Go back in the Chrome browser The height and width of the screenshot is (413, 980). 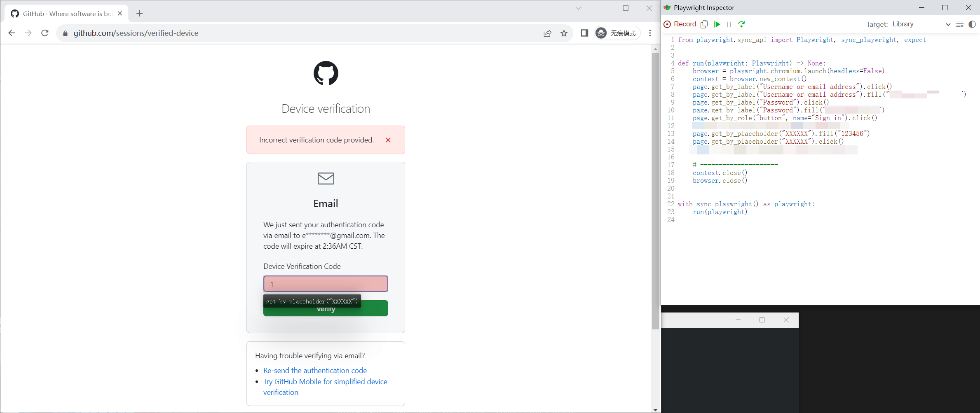click(12, 33)
